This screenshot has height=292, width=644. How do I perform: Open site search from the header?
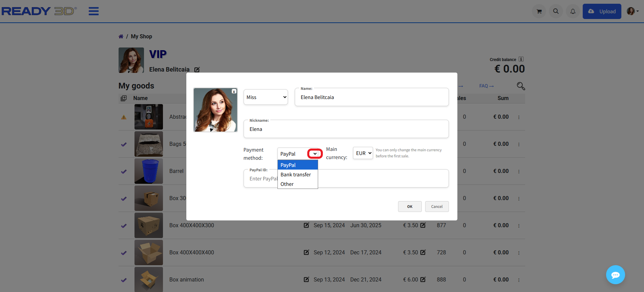coord(556,11)
